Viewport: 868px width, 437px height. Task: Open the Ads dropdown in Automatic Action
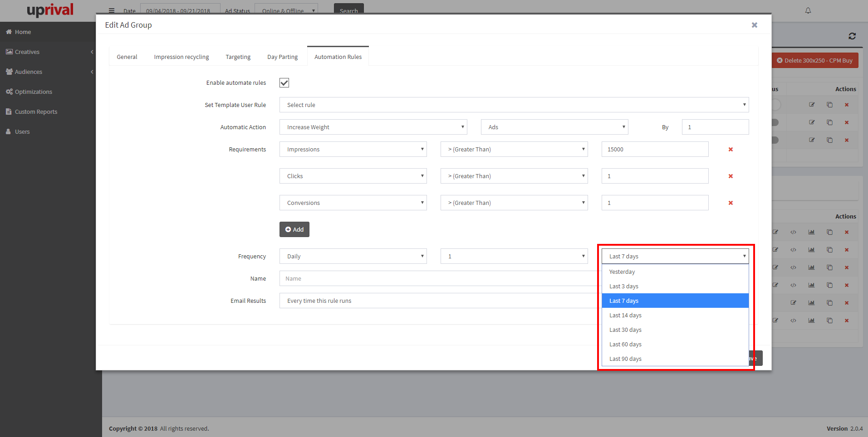[554, 127]
